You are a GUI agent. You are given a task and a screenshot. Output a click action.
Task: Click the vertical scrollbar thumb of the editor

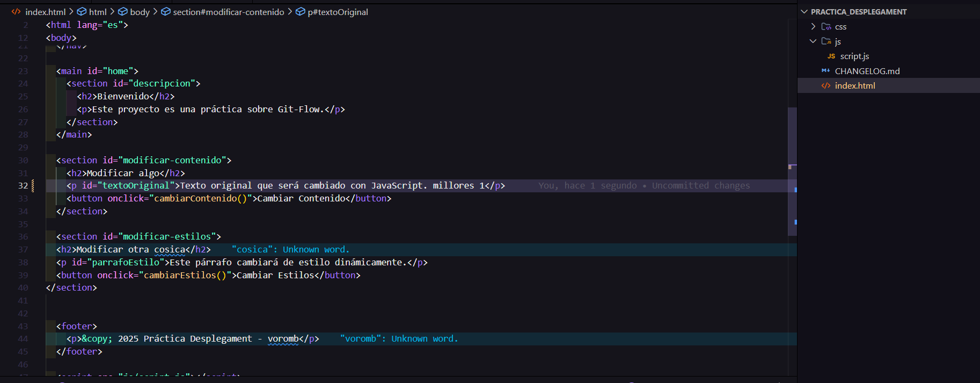(x=792, y=172)
